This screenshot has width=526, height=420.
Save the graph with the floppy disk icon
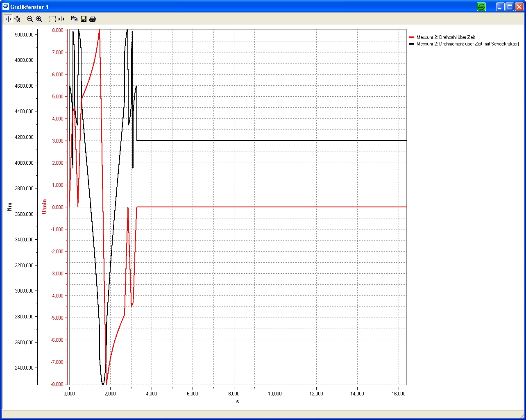84,19
